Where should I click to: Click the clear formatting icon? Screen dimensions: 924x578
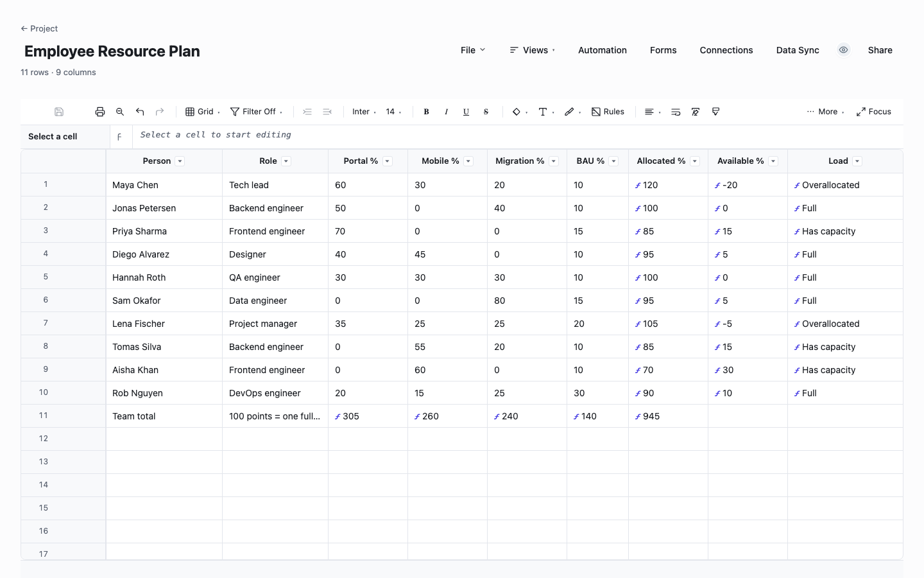pos(696,112)
